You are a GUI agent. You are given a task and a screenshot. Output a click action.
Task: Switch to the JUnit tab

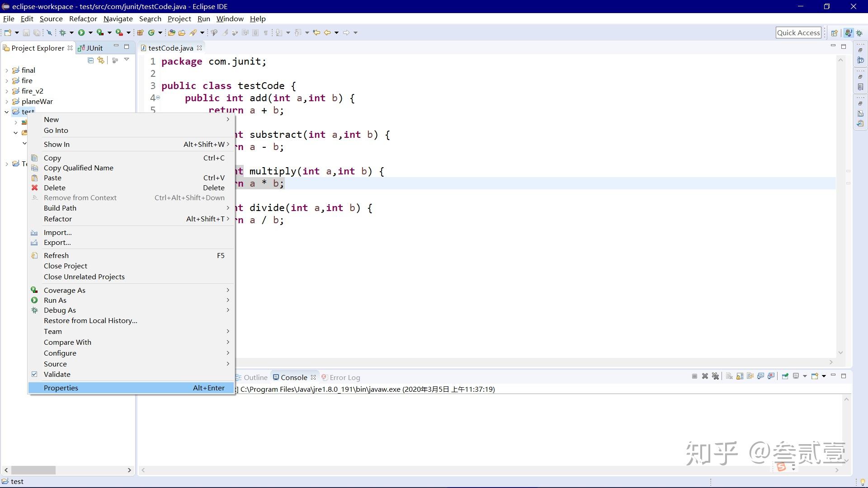coord(90,48)
